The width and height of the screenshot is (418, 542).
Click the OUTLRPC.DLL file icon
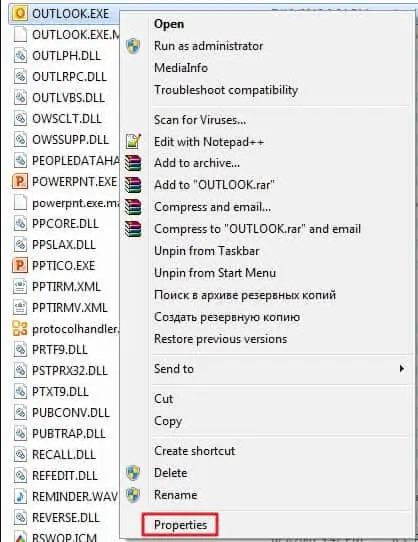[20, 76]
